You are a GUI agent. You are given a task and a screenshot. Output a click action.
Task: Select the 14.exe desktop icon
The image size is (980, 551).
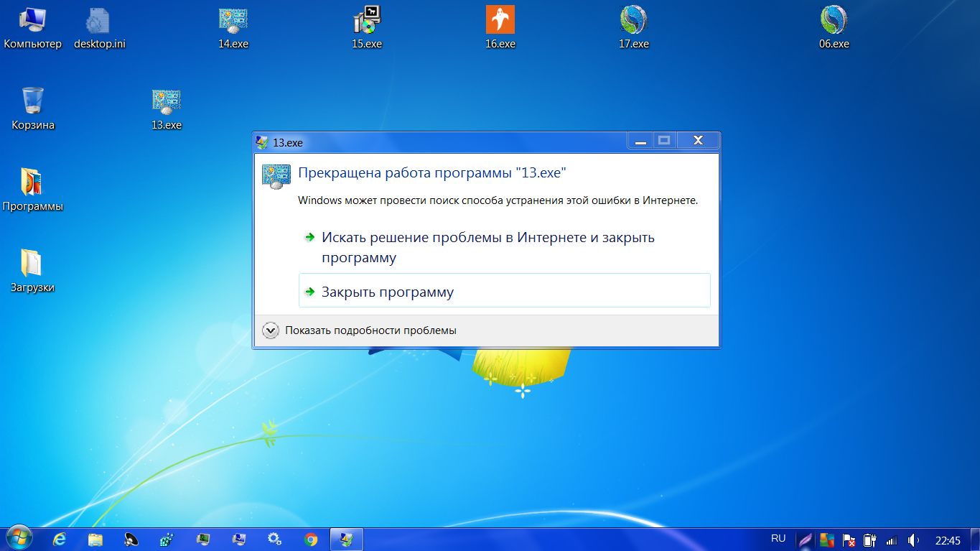click(x=233, y=28)
